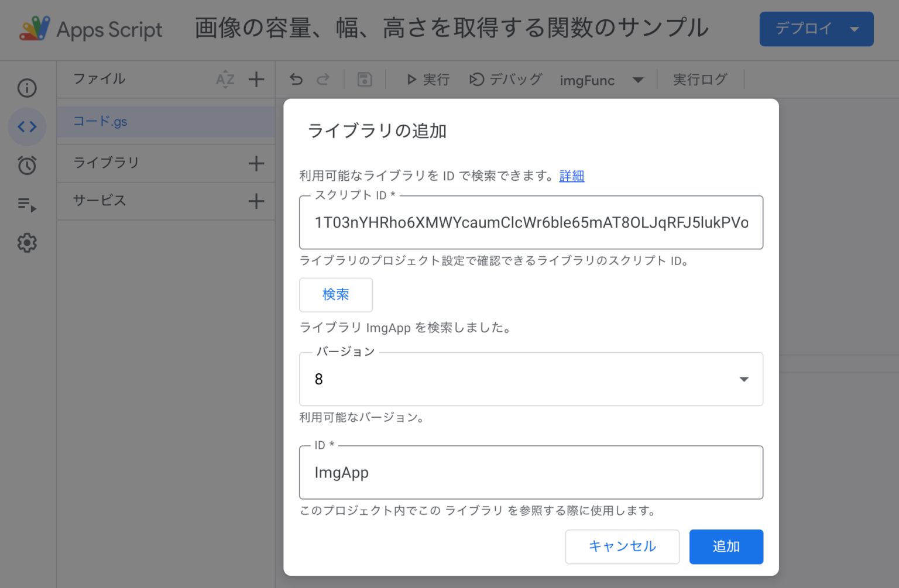Open the imgFunc function selector dropdown

[638, 80]
